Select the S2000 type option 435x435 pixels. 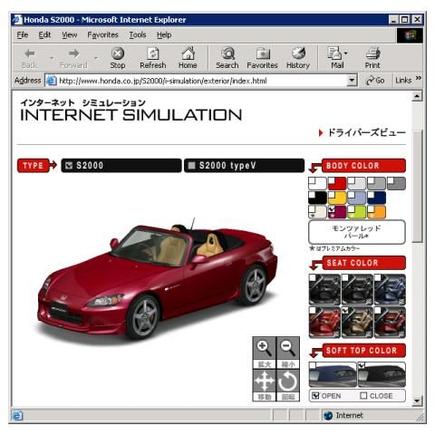[121, 166]
